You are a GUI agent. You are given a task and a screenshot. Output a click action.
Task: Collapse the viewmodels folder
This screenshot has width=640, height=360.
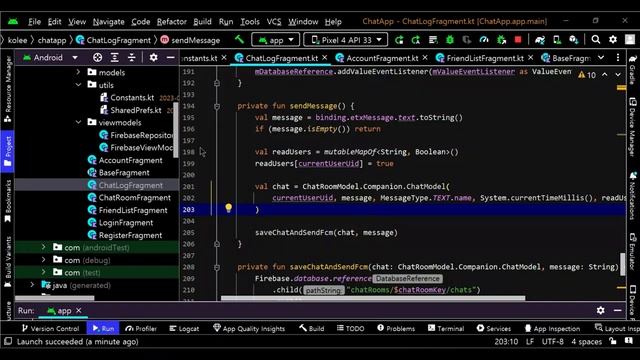point(78,122)
